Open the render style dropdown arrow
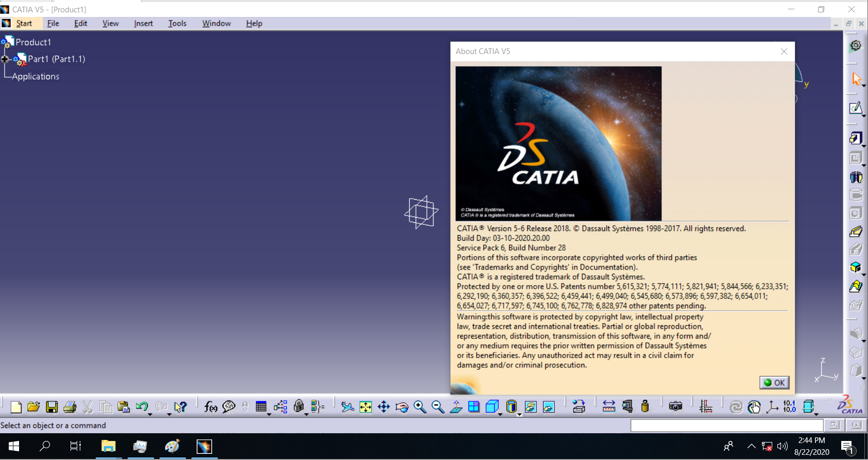The width and height of the screenshot is (868, 460). point(519,414)
